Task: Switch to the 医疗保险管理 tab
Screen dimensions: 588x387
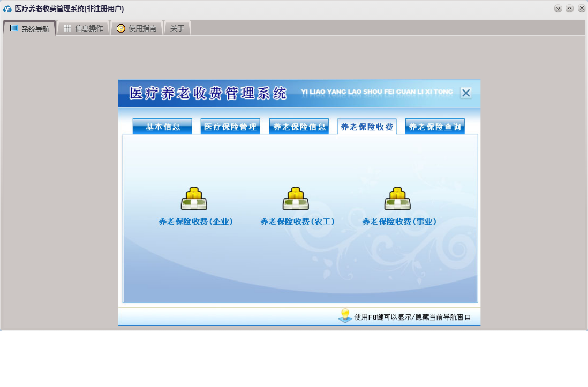Action: 230,126
